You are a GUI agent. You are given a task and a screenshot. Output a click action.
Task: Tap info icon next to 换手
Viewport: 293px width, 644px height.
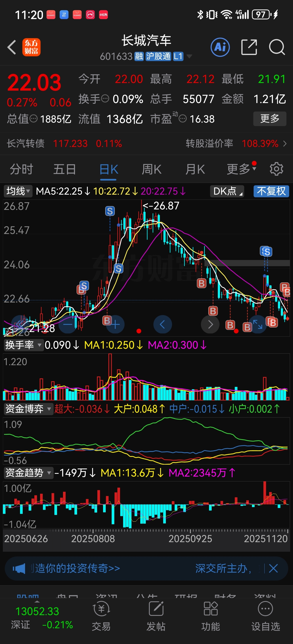pos(105,99)
